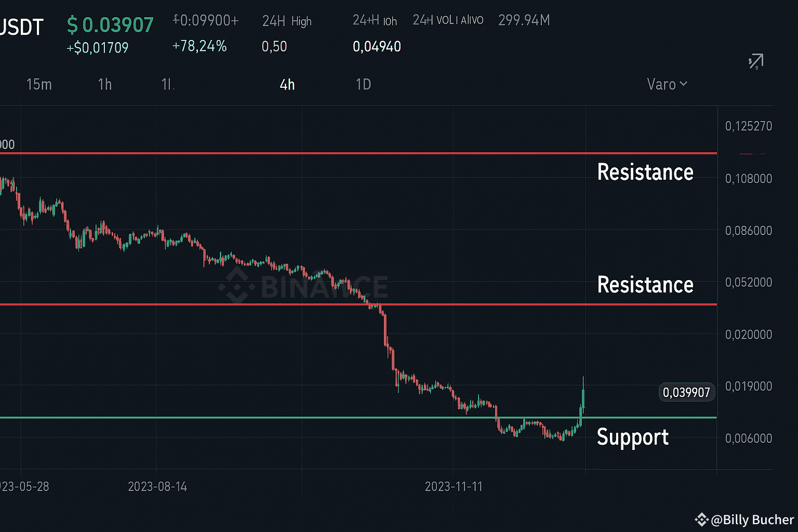Image resolution: width=798 pixels, height=532 pixels.
Task: Click the upper red Resistance line
Action: pyautogui.click(x=358, y=153)
